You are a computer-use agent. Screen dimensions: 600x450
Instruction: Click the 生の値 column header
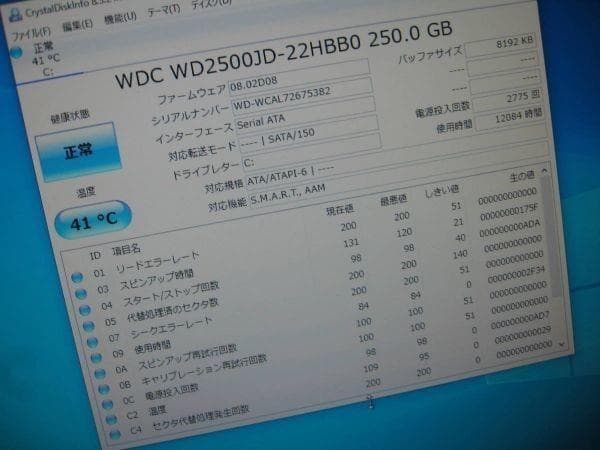[x=522, y=176]
